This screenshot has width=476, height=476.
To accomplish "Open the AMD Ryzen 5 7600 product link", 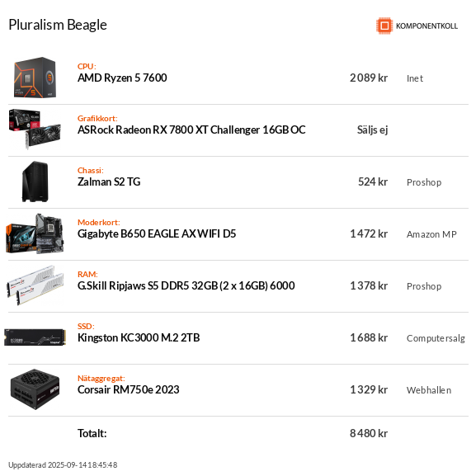I will click(x=122, y=78).
